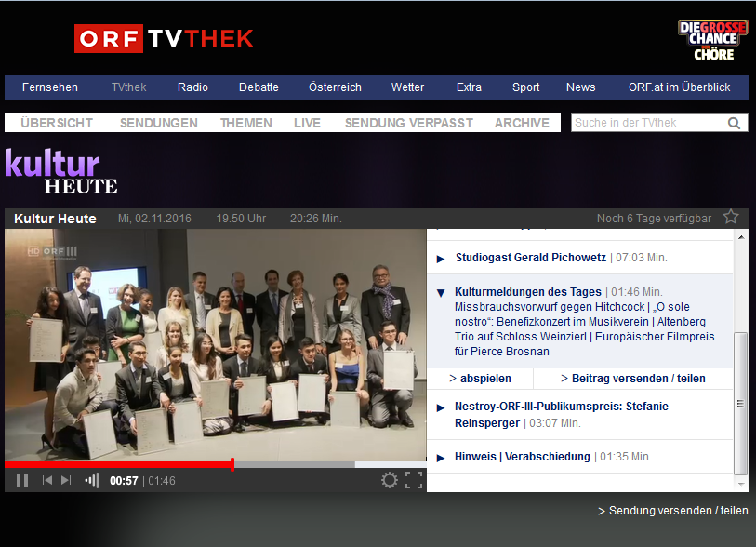This screenshot has width=756, height=547.
Task: Select Wetter in the top navigation
Action: click(x=407, y=87)
